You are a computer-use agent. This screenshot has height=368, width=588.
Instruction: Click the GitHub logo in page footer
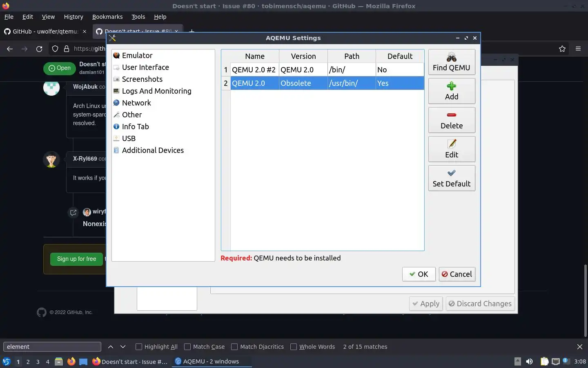42,312
